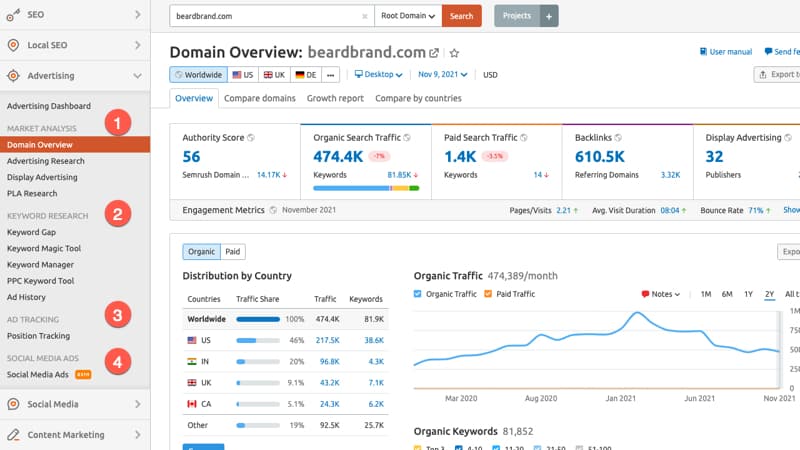
Task: Open the Nov 9, 2021 date dropdown
Action: click(x=442, y=74)
